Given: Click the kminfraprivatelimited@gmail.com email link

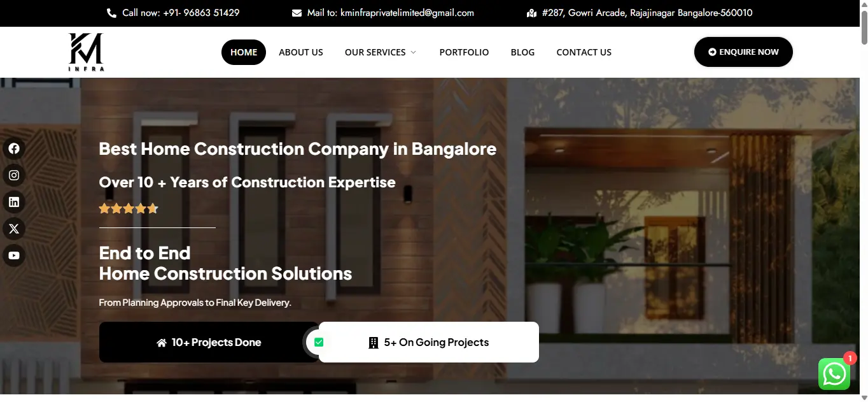Looking at the screenshot, I should [407, 13].
